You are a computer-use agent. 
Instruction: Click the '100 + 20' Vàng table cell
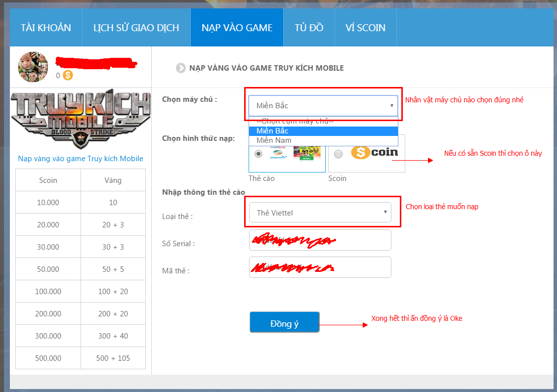tap(113, 292)
